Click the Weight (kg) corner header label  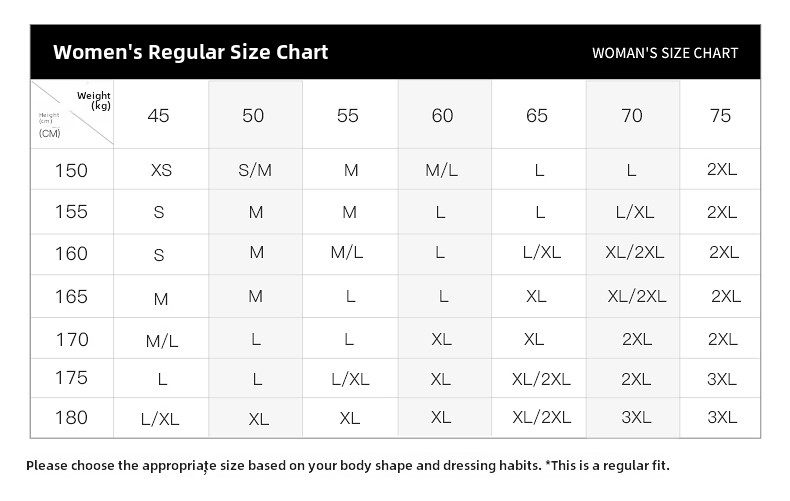coord(95,101)
